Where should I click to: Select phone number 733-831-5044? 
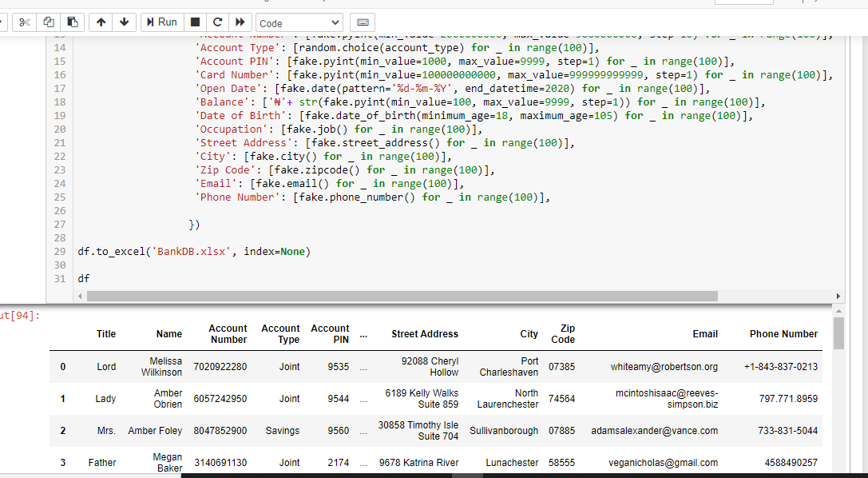coord(787,430)
